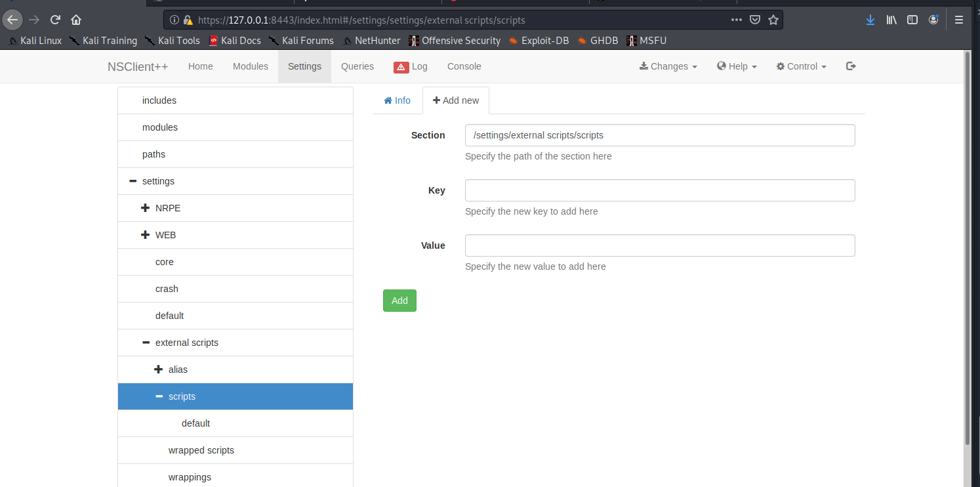
Task: Open the Modules navigation item
Action: pyautogui.click(x=251, y=66)
